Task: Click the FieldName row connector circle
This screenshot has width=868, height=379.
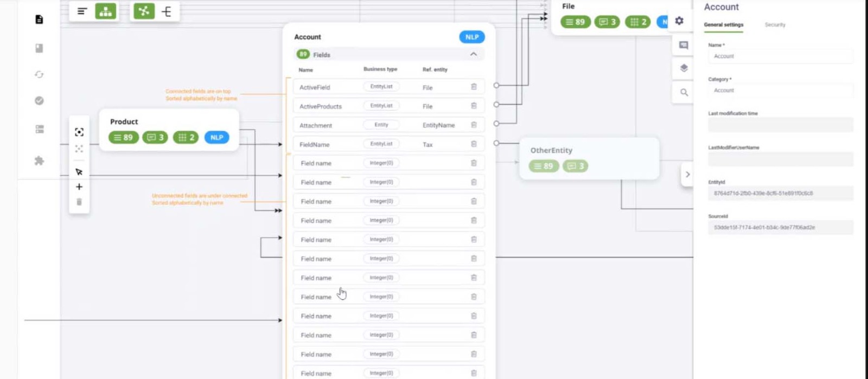Action: coord(496,143)
